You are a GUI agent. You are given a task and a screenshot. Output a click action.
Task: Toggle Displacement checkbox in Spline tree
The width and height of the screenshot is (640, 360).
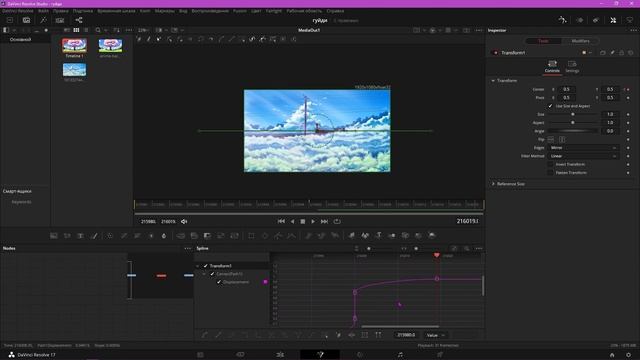[x=219, y=282]
